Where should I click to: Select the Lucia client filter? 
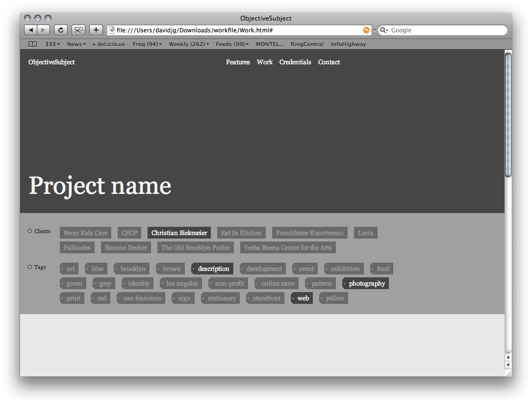(365, 233)
